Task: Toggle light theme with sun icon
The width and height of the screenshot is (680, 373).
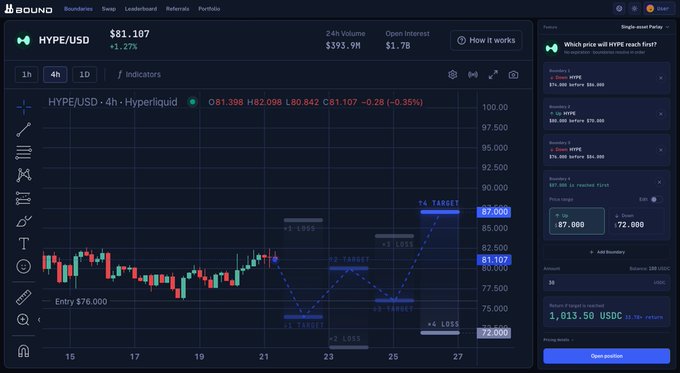Action: 634,8
